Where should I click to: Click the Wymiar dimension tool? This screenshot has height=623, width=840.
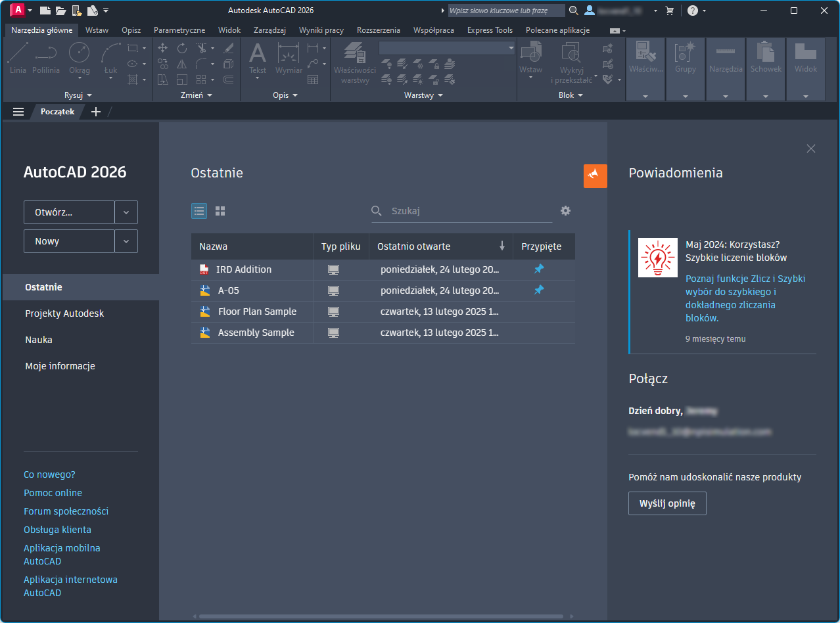pyautogui.click(x=289, y=58)
